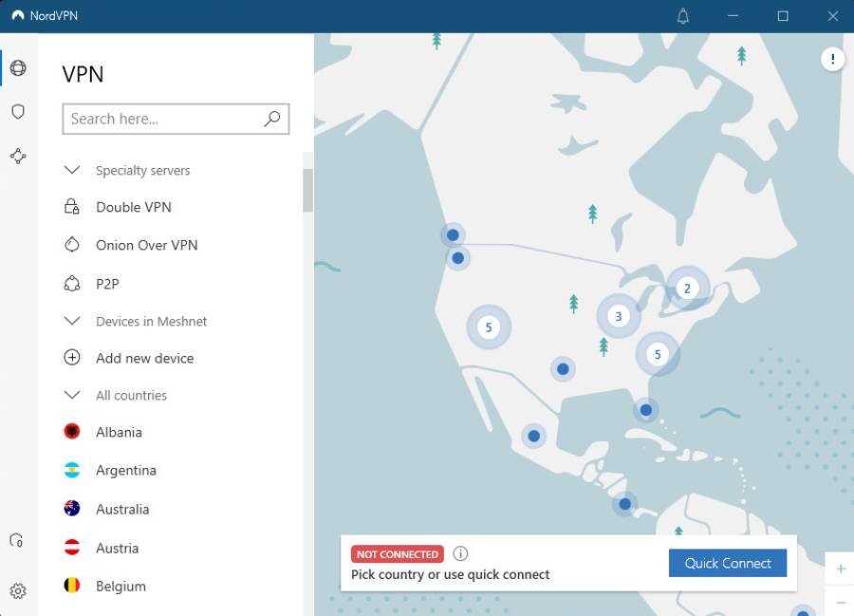Screen dimensions: 854x616
Task: Choose Onion Over VPN server
Action: [146, 245]
